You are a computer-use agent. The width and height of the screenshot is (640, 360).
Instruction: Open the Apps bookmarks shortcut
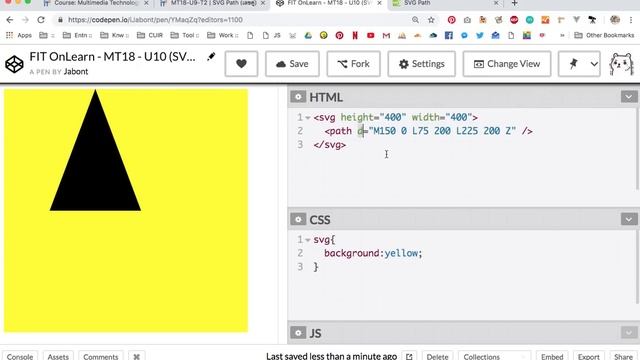pyautogui.click(x=19, y=36)
